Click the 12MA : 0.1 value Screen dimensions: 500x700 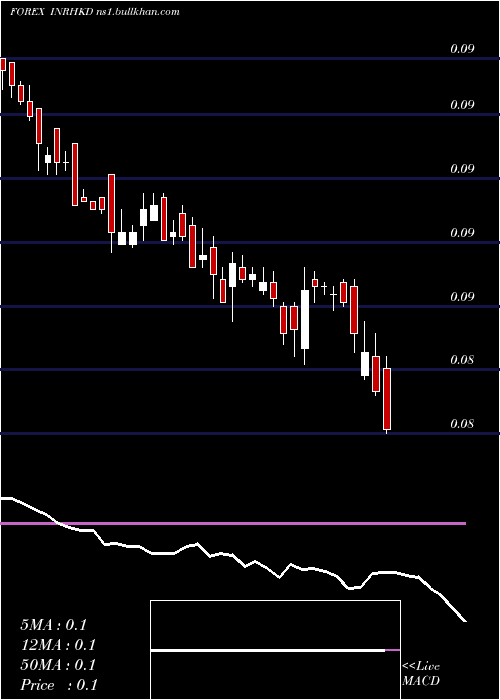tap(58, 645)
